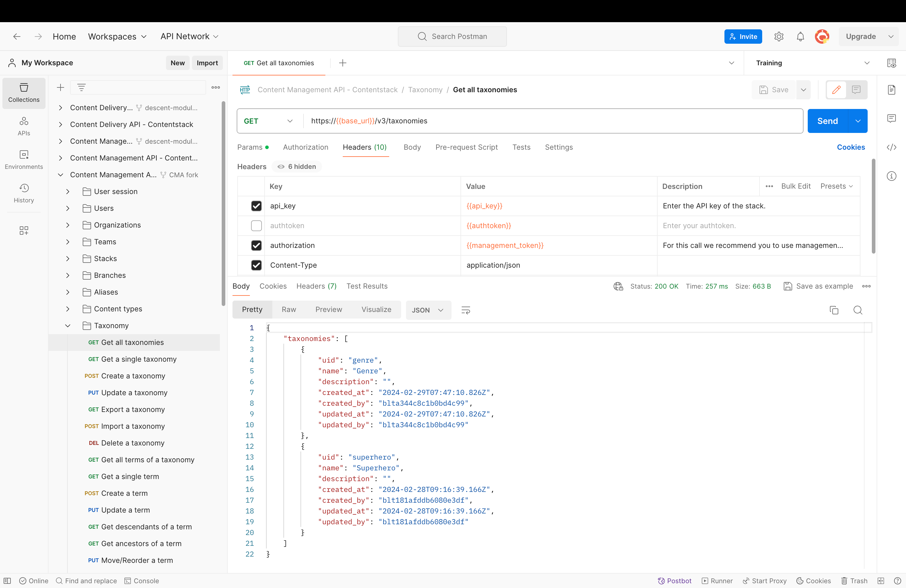Open the Send button dropdown arrow
This screenshot has height=588, width=906.
pyautogui.click(x=858, y=121)
